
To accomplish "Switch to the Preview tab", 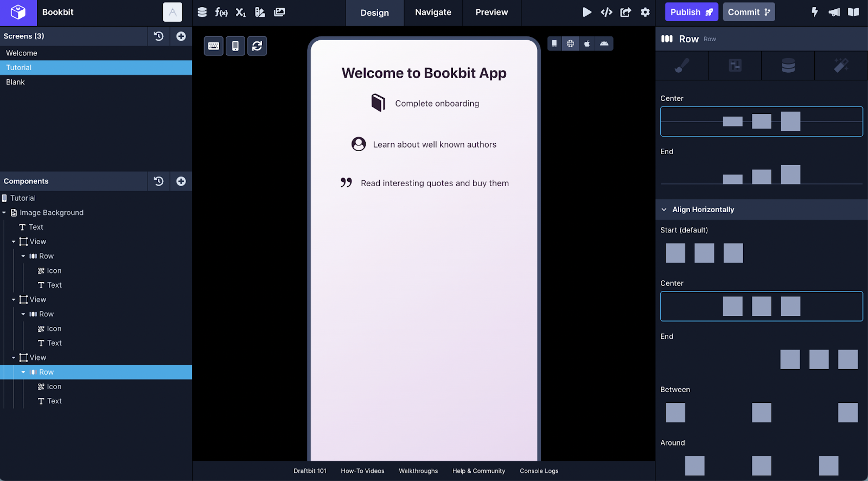I will pos(492,12).
